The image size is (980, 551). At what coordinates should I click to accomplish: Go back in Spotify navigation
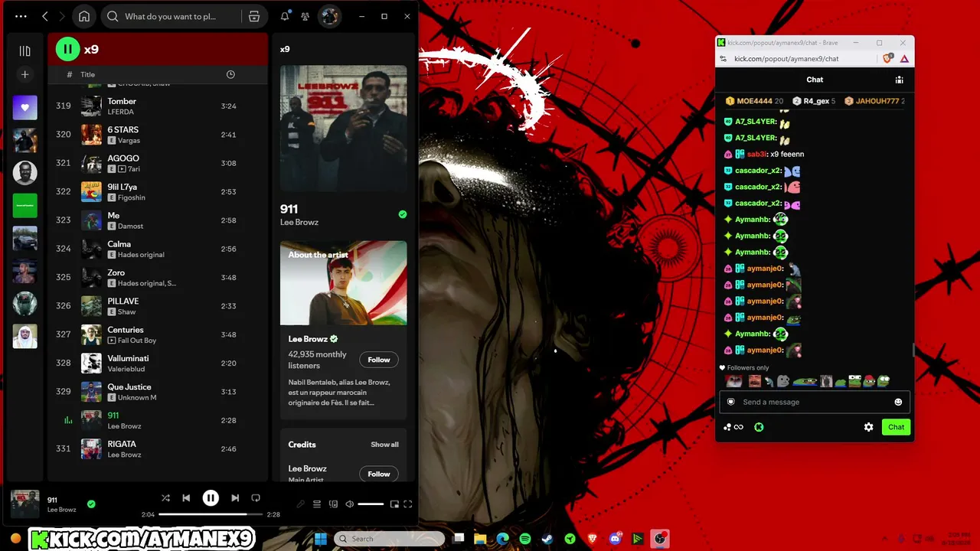point(45,16)
